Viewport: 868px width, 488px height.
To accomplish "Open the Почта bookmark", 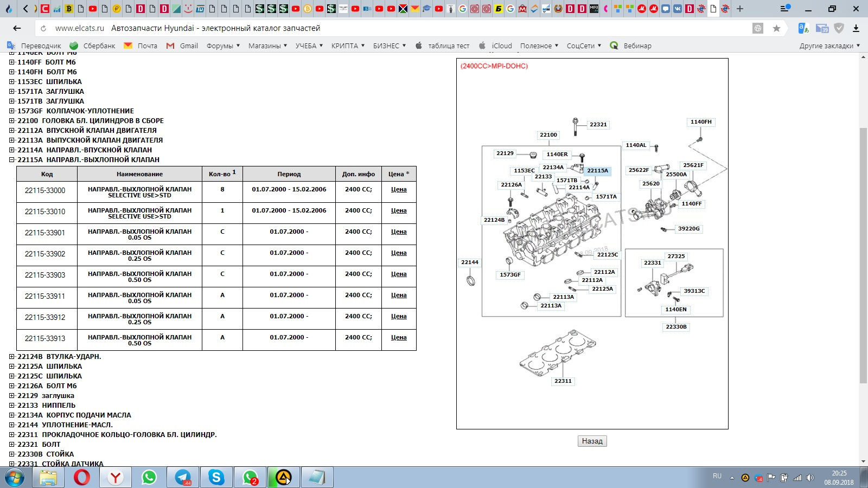I will (x=141, y=46).
